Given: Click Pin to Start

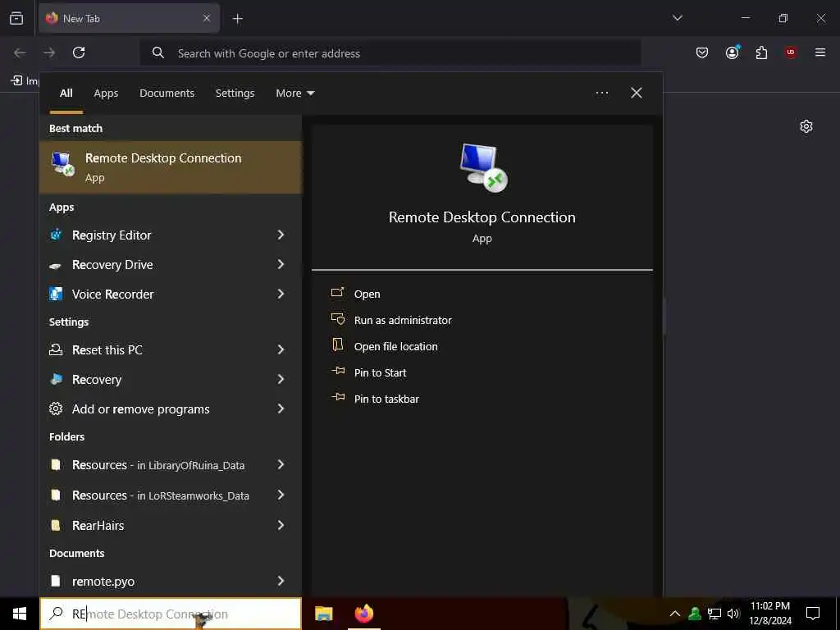Looking at the screenshot, I should tap(380, 373).
